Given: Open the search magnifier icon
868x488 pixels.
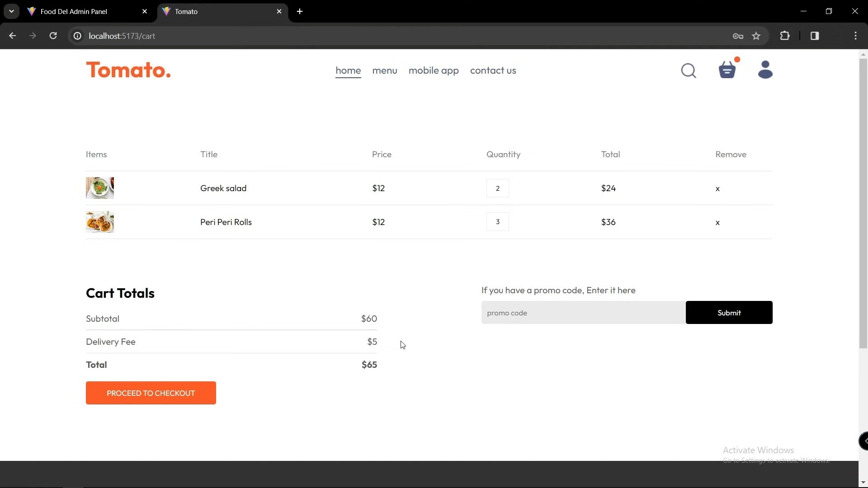Looking at the screenshot, I should 689,70.
